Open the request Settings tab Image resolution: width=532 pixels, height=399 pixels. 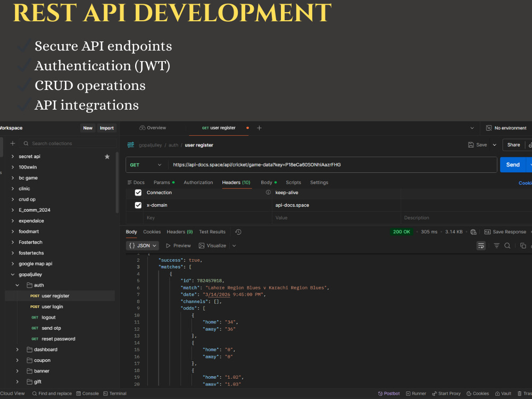click(x=319, y=182)
